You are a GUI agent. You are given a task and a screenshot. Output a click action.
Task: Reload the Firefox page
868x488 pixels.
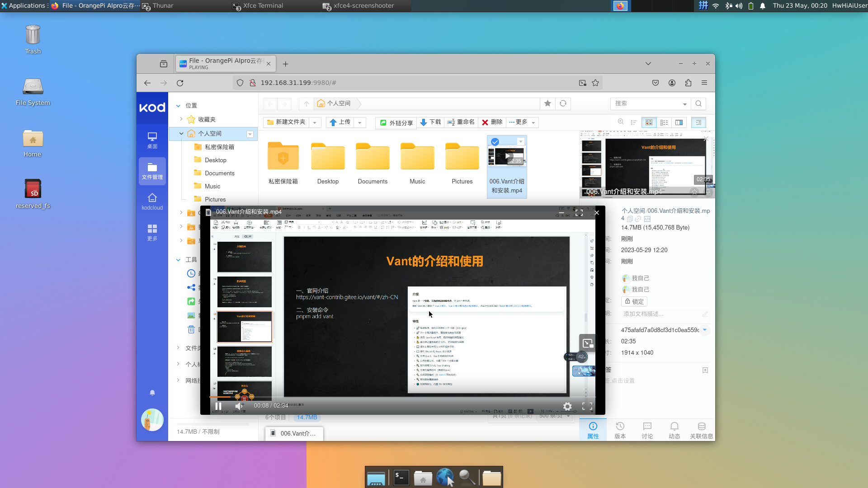click(x=180, y=83)
